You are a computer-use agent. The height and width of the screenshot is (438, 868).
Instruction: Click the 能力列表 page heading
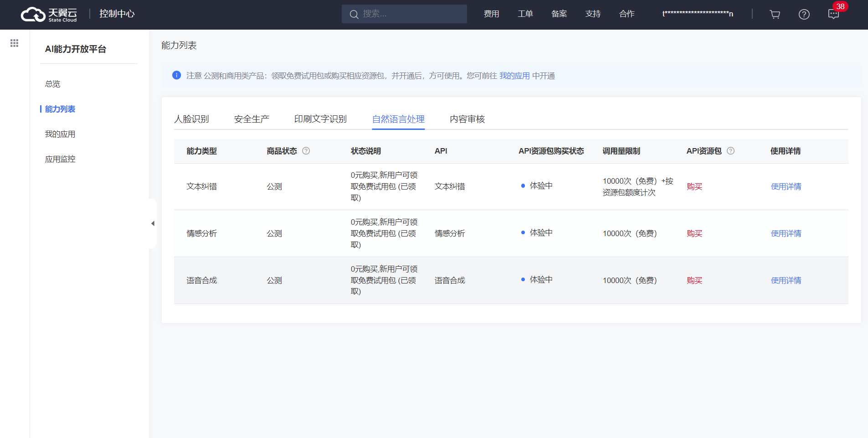pyautogui.click(x=179, y=45)
